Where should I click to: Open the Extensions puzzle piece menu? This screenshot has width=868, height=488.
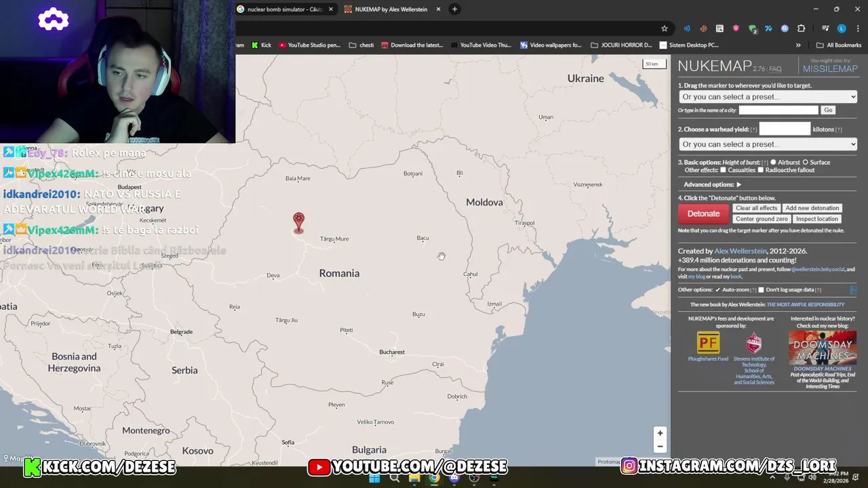pyautogui.click(x=801, y=28)
